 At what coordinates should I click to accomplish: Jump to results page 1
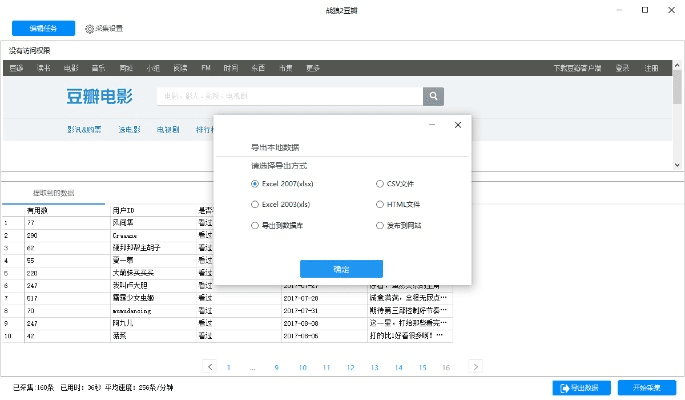[x=228, y=368]
